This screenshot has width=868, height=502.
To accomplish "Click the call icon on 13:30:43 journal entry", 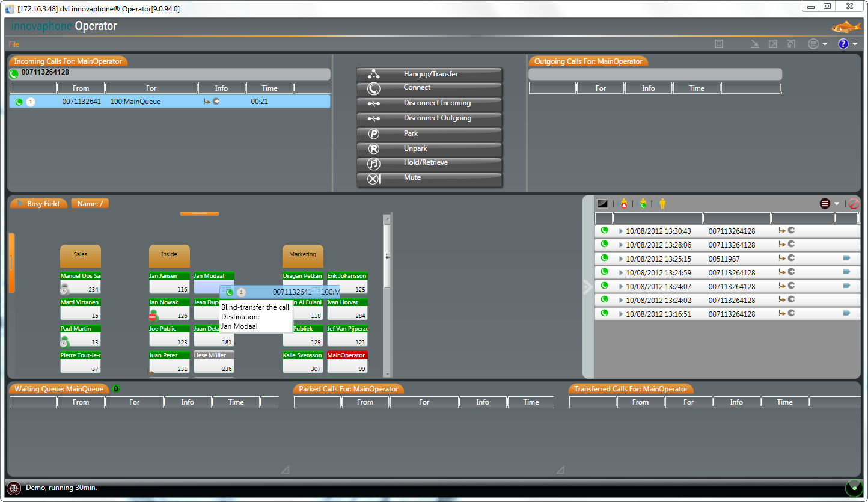I will pyautogui.click(x=604, y=230).
